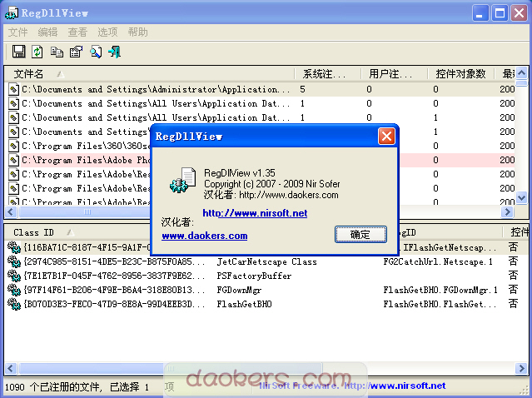532x398 pixels.
Task: Sort by the 系统注... column header
Action: 327,73
